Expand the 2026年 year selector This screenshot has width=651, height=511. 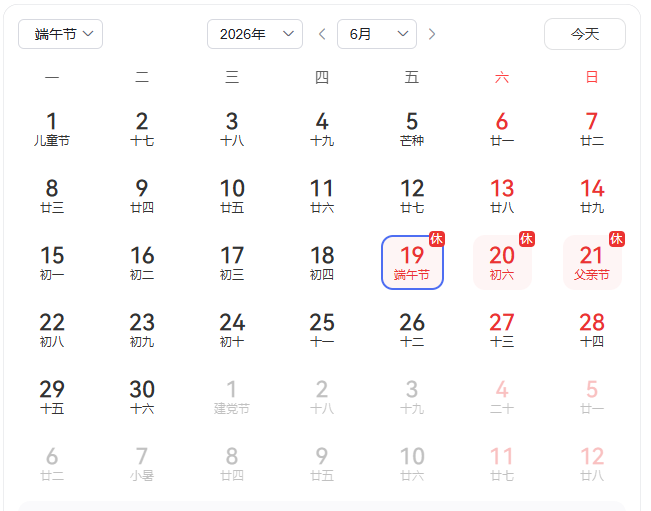(x=254, y=34)
